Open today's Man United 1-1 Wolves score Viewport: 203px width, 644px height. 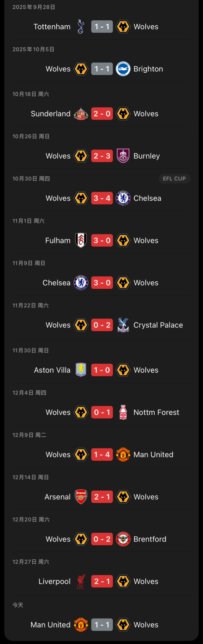pos(102,625)
